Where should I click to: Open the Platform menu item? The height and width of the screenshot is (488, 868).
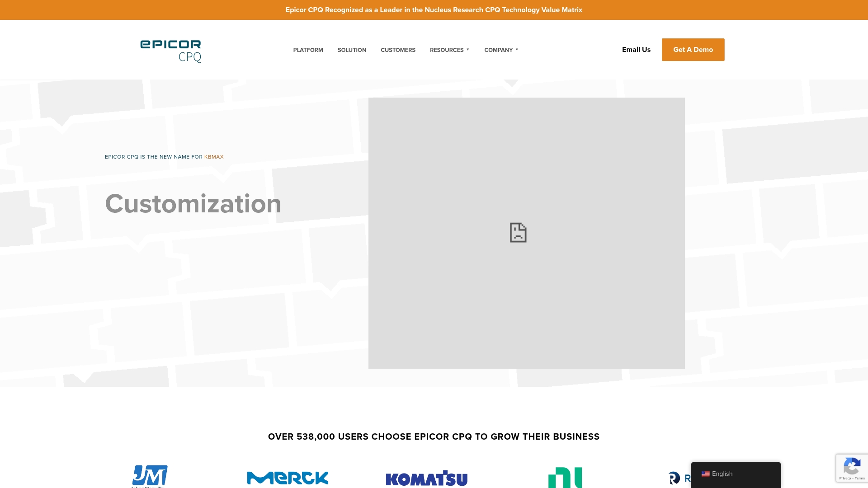click(x=308, y=50)
